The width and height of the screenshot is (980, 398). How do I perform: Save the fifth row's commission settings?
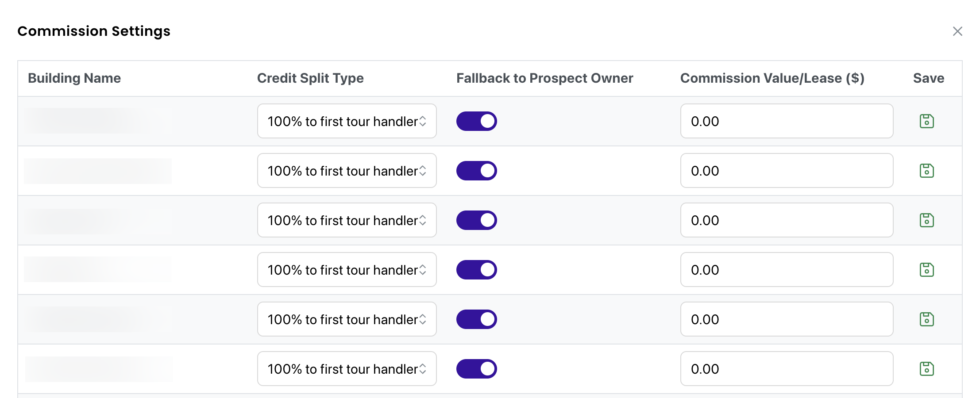926,319
